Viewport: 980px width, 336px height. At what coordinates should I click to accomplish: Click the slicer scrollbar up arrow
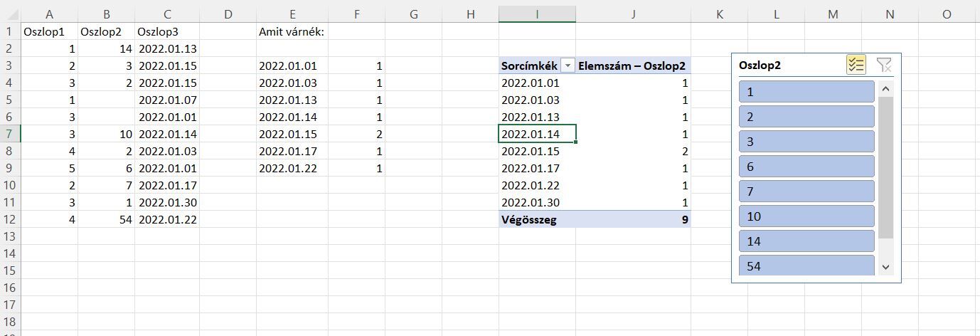[x=885, y=89]
